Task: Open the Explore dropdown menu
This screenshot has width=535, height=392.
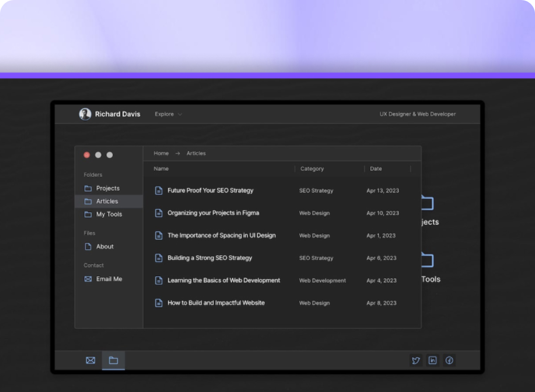Action: point(168,114)
